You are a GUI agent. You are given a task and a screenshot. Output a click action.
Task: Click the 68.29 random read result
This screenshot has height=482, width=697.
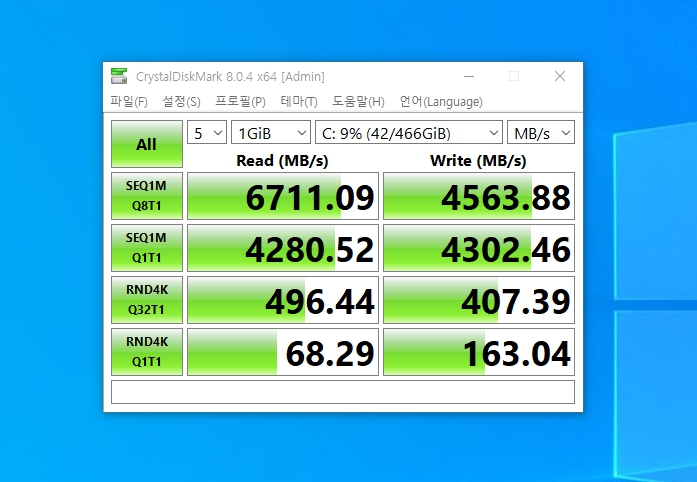tap(283, 352)
